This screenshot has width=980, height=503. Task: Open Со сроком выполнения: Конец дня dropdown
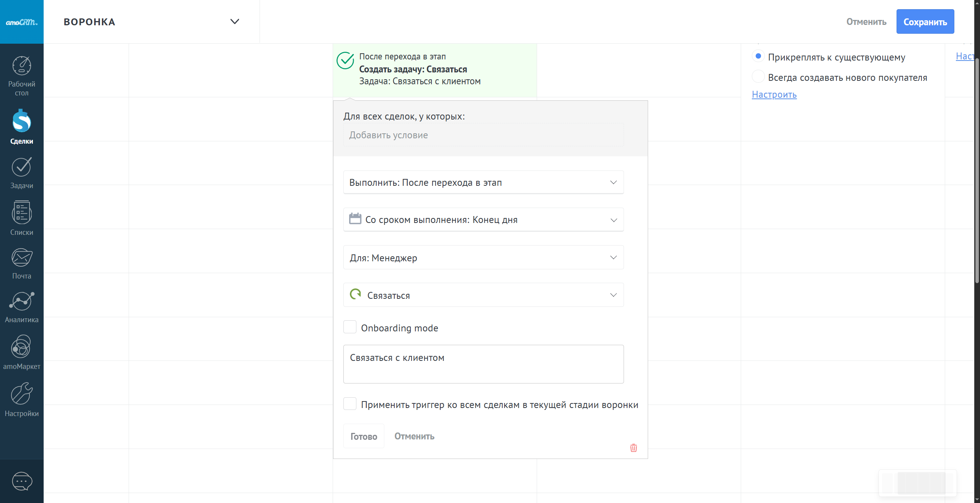point(483,220)
